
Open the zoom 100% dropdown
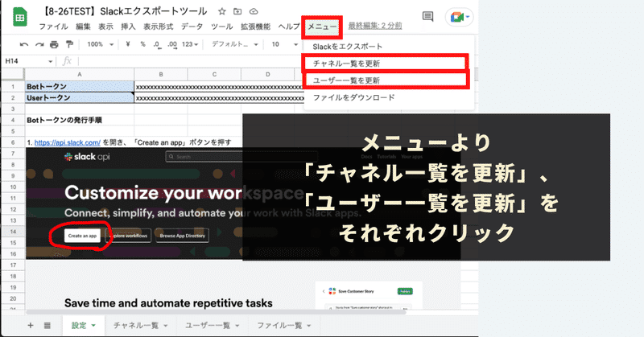coord(100,44)
